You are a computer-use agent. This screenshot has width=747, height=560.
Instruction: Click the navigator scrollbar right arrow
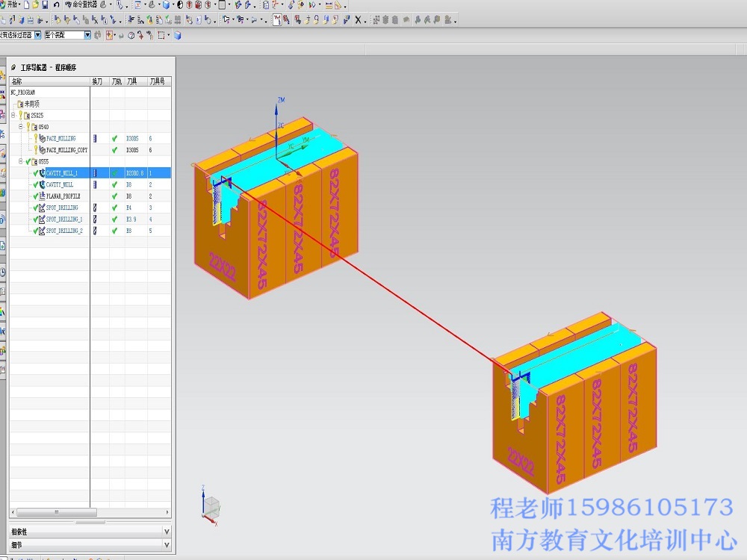[x=167, y=512]
